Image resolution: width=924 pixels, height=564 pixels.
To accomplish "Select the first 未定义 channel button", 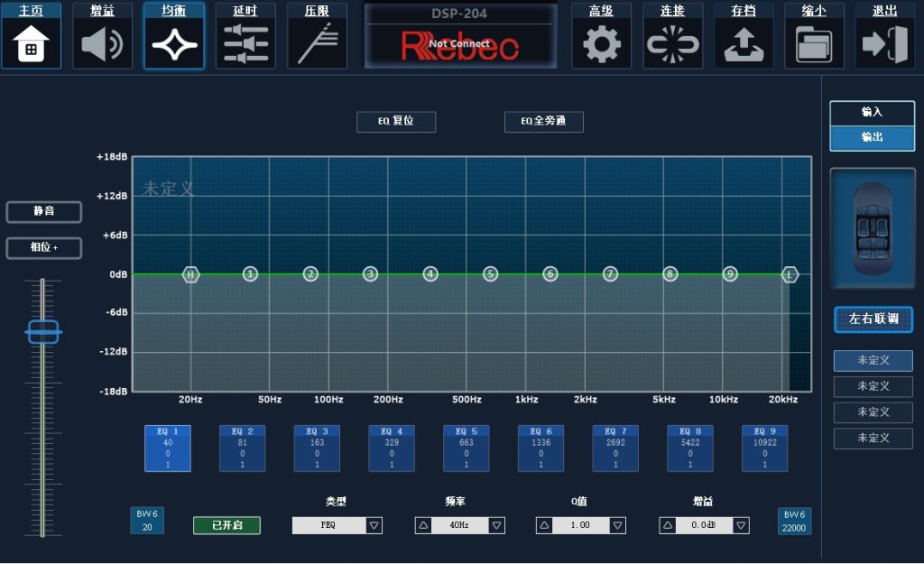I will point(873,360).
